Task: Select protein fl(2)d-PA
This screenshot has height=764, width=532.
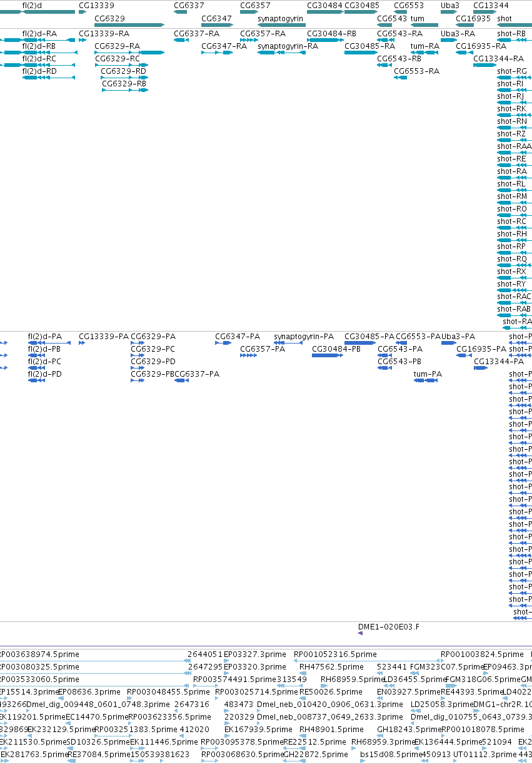Action: coord(44,337)
